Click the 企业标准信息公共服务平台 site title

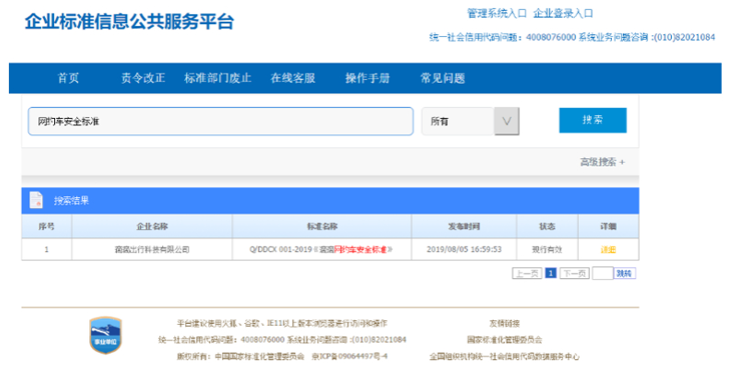pyautogui.click(x=129, y=22)
